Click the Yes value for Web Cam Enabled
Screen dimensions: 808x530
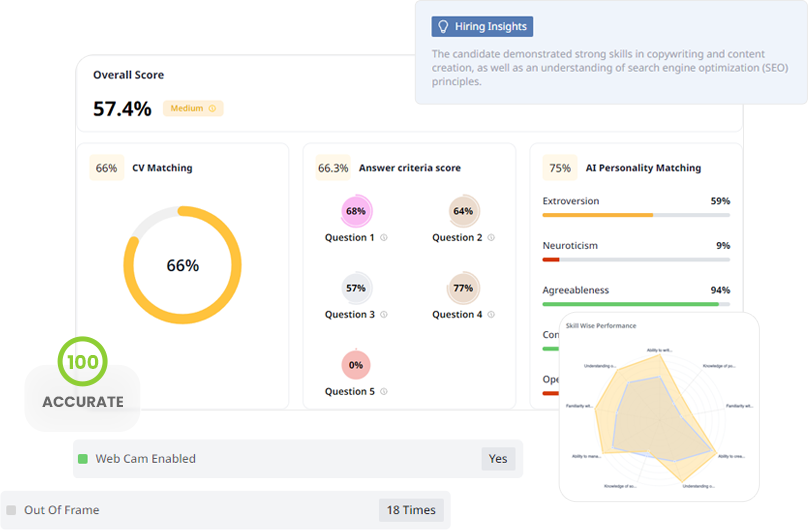(x=498, y=459)
